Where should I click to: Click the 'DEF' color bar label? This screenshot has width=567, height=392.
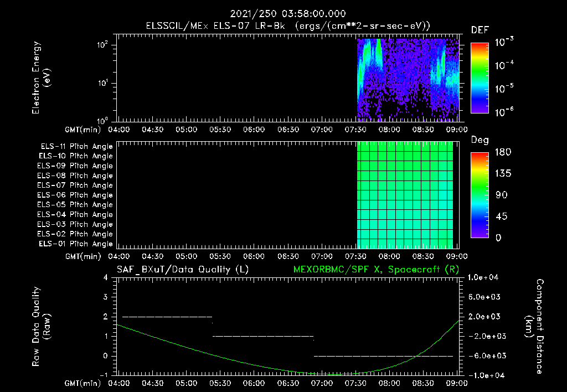point(480,30)
